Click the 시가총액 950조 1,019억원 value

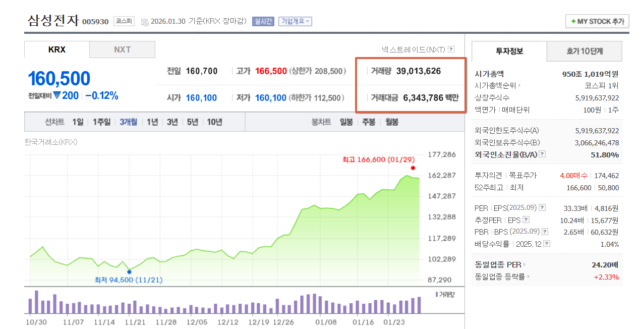pyautogui.click(x=591, y=74)
